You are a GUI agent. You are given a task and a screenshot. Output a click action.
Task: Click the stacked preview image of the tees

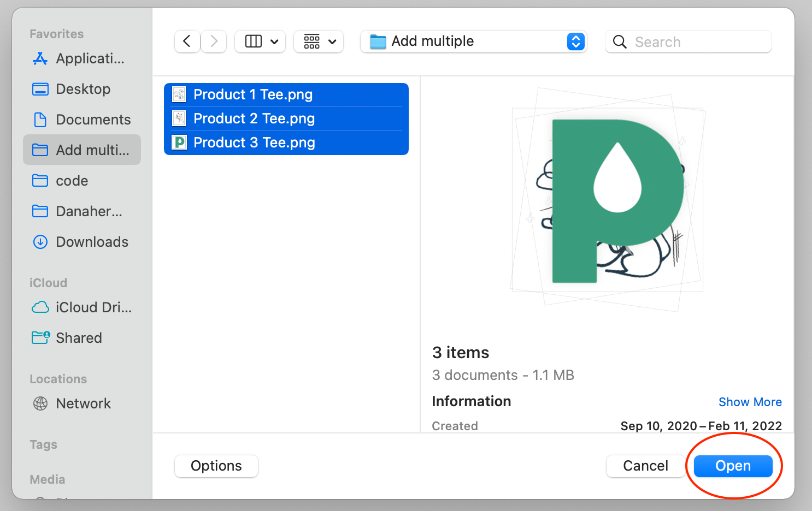[608, 200]
